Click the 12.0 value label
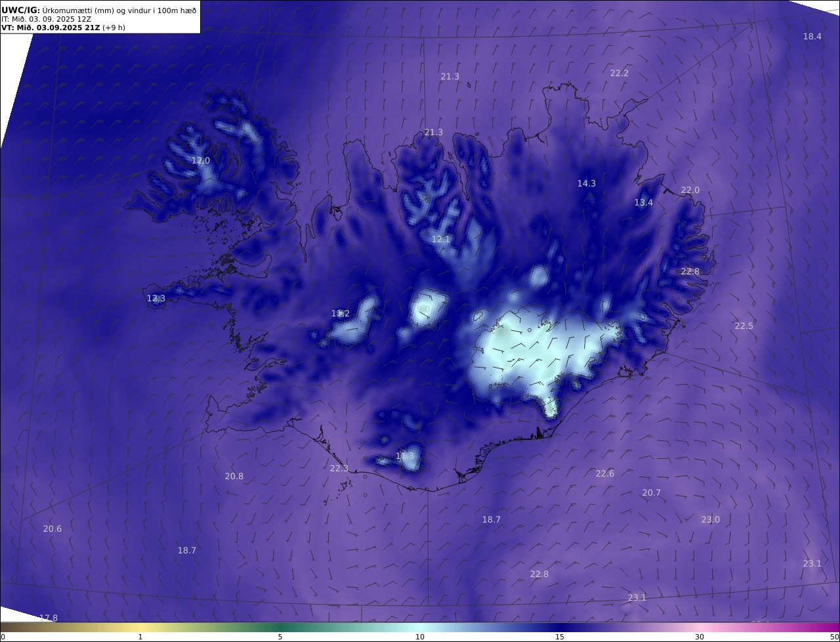840x642 pixels. (201, 161)
